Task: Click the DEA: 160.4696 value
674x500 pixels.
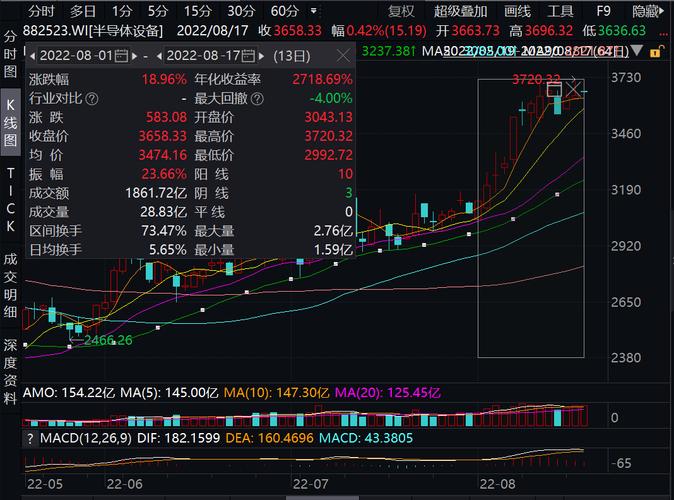Action: (270, 438)
